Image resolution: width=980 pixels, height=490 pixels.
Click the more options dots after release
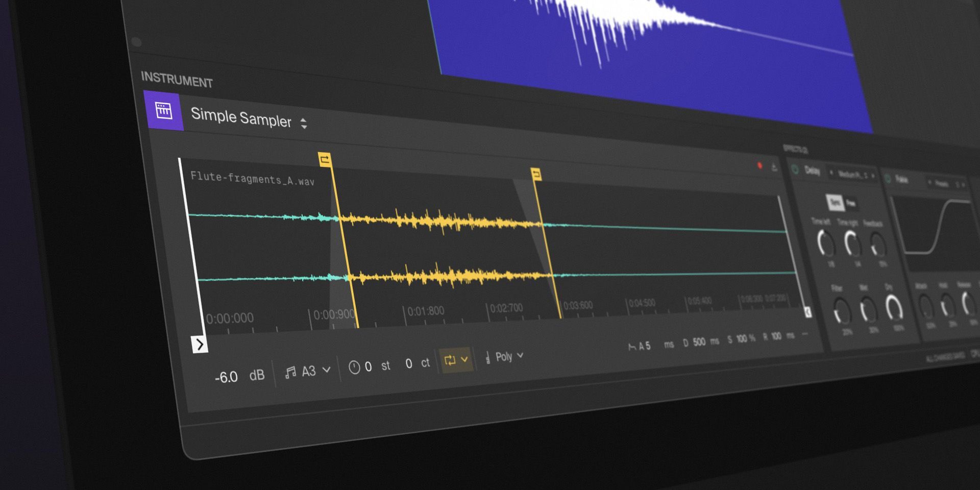[805, 334]
